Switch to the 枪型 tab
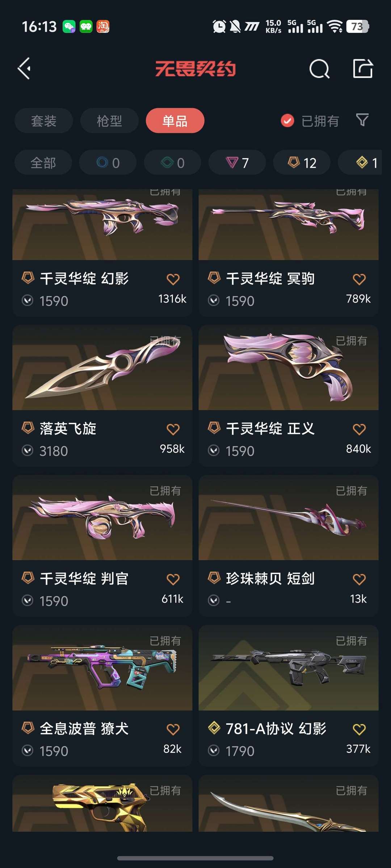The image size is (391, 868). tap(109, 120)
